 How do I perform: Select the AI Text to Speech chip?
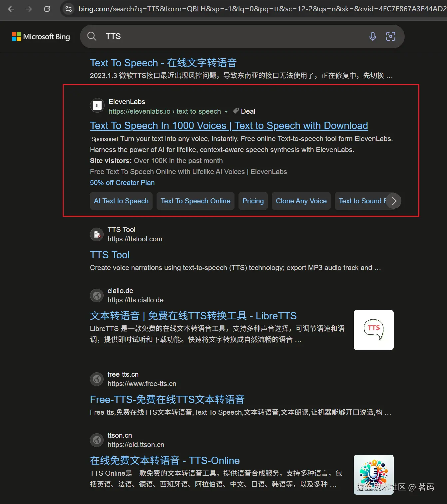[x=121, y=201]
